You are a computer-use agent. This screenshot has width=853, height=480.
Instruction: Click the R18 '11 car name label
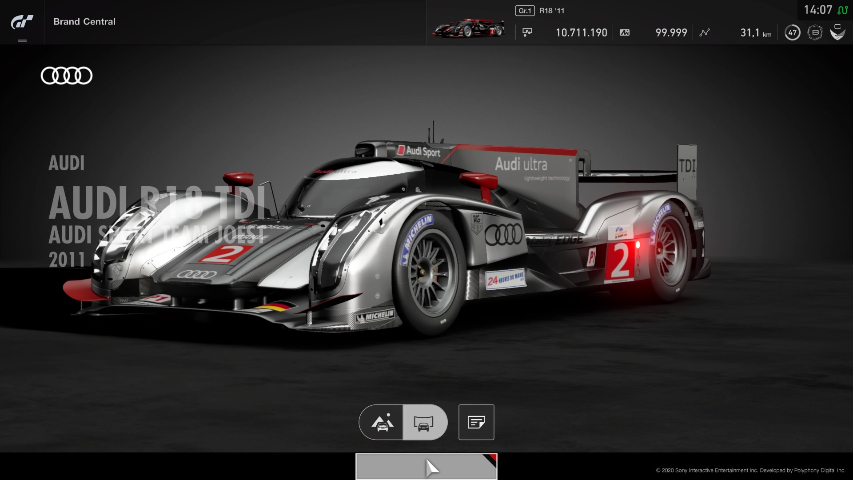click(553, 10)
